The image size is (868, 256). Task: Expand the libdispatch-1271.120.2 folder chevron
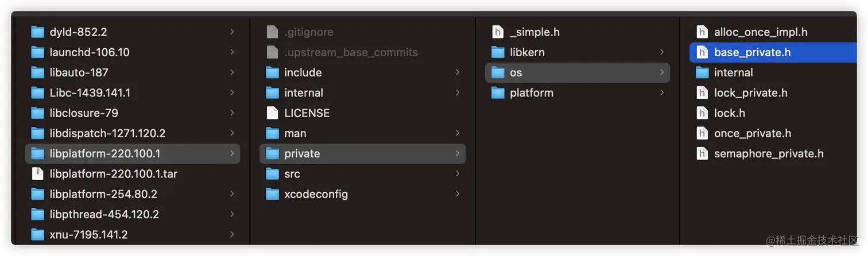(232, 133)
